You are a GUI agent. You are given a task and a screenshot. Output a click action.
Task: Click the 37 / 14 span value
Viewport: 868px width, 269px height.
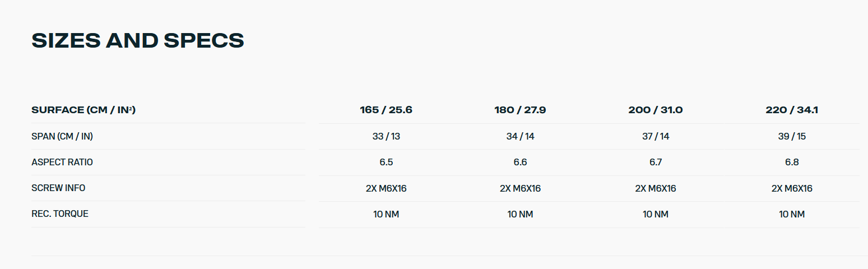[656, 136]
